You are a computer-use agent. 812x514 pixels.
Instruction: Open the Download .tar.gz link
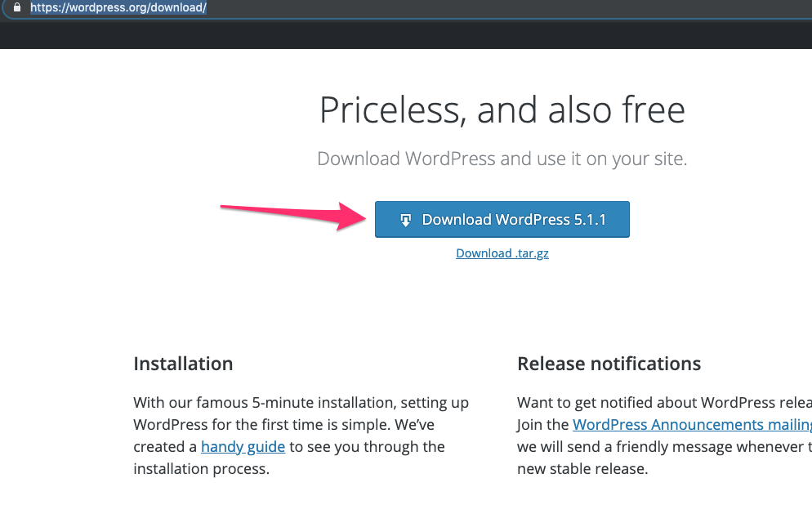(x=502, y=253)
